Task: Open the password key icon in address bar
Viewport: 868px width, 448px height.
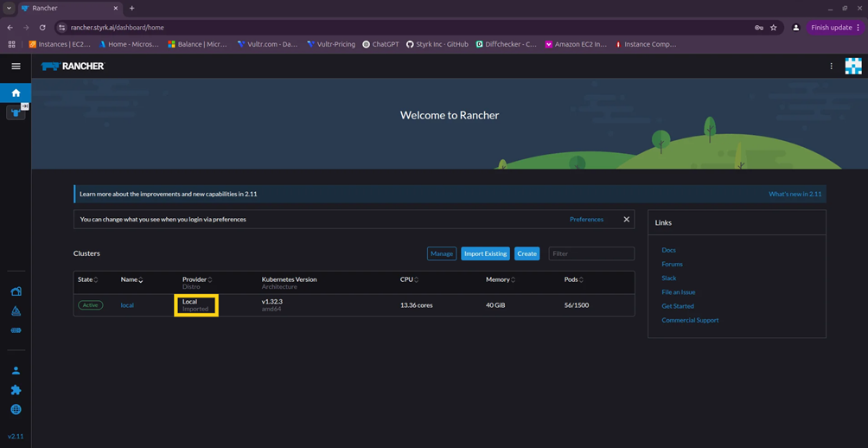Action: coord(759,27)
